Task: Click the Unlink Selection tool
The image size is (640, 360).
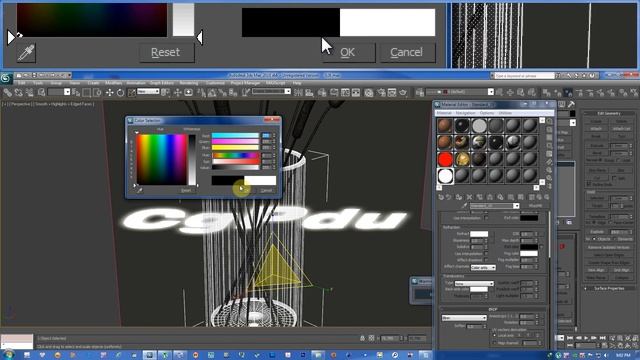Action: [19, 93]
